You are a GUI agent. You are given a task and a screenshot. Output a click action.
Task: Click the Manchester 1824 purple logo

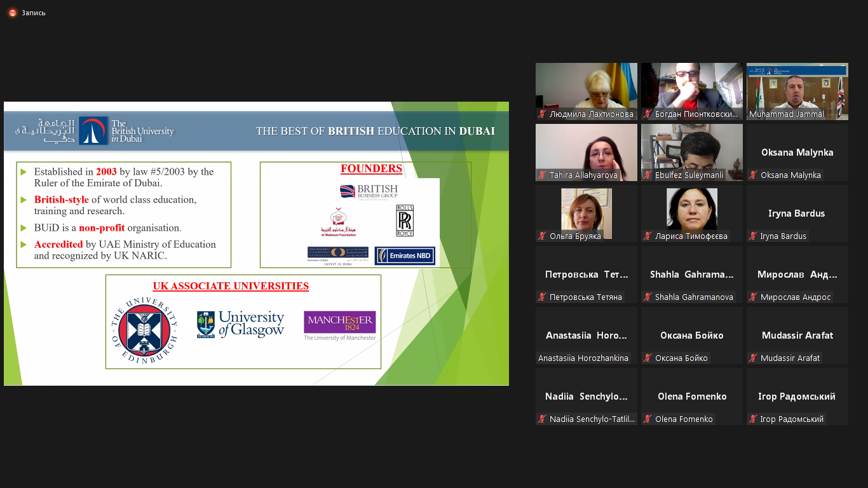[x=339, y=323]
